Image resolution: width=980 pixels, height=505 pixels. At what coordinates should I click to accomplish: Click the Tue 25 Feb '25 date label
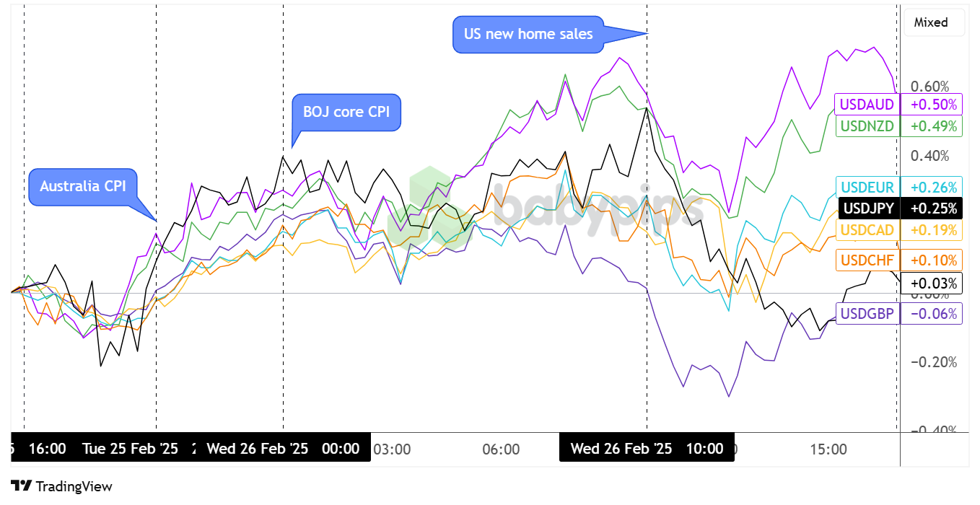click(x=130, y=449)
